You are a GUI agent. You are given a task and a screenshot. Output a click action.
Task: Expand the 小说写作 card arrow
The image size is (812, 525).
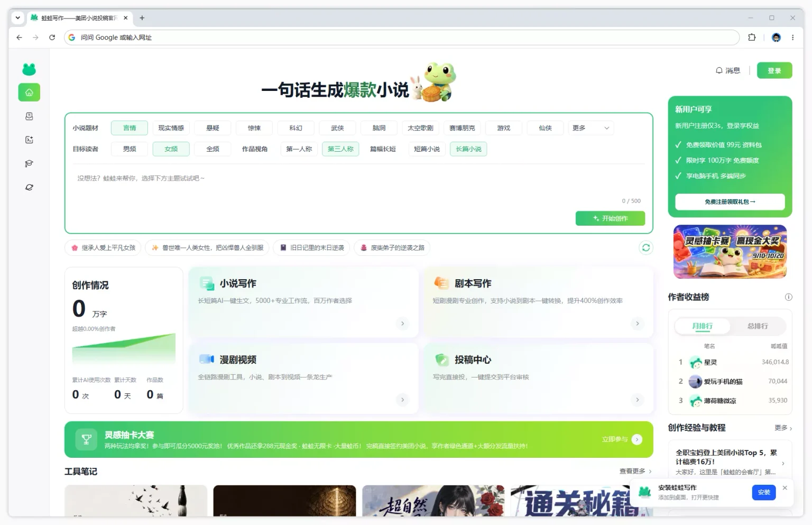402,324
